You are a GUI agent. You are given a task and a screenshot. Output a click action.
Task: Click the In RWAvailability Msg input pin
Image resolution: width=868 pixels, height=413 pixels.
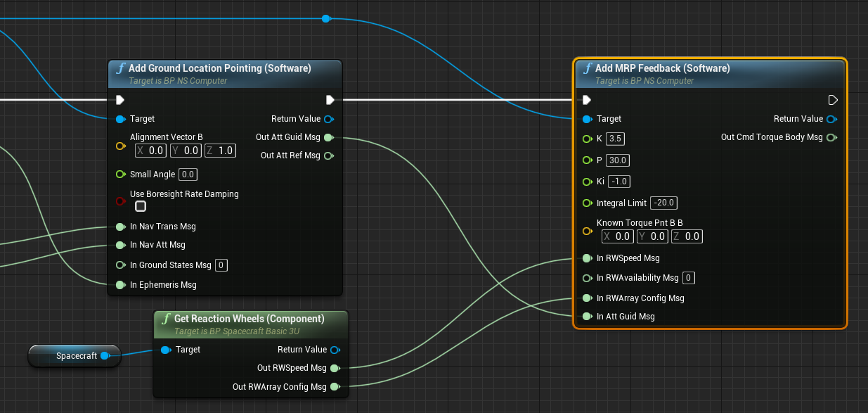coord(587,278)
